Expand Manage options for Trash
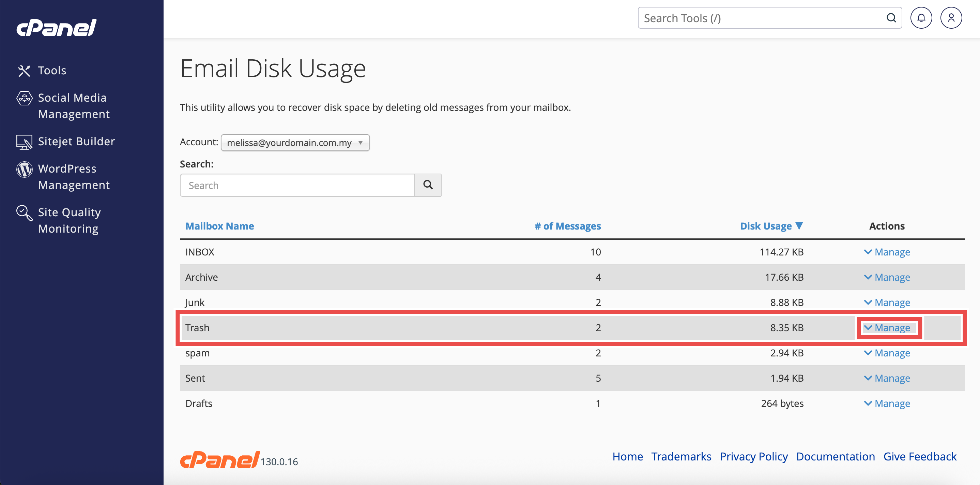The image size is (980, 485). click(887, 328)
